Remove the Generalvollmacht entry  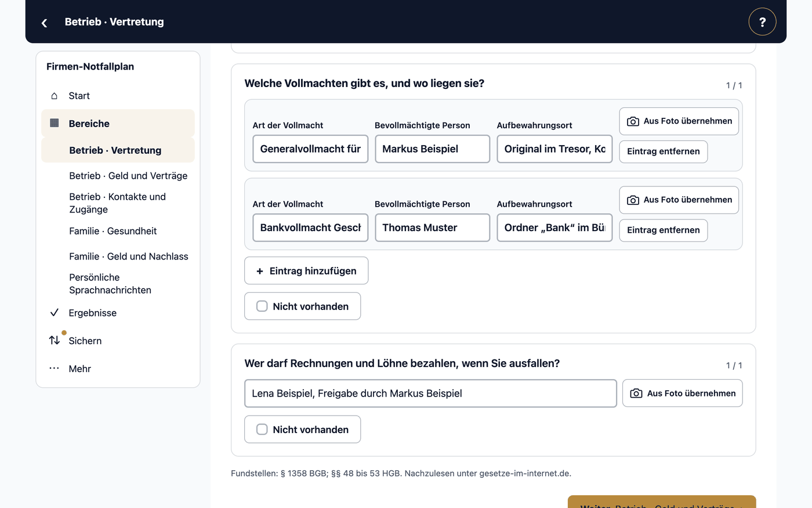pos(663,152)
